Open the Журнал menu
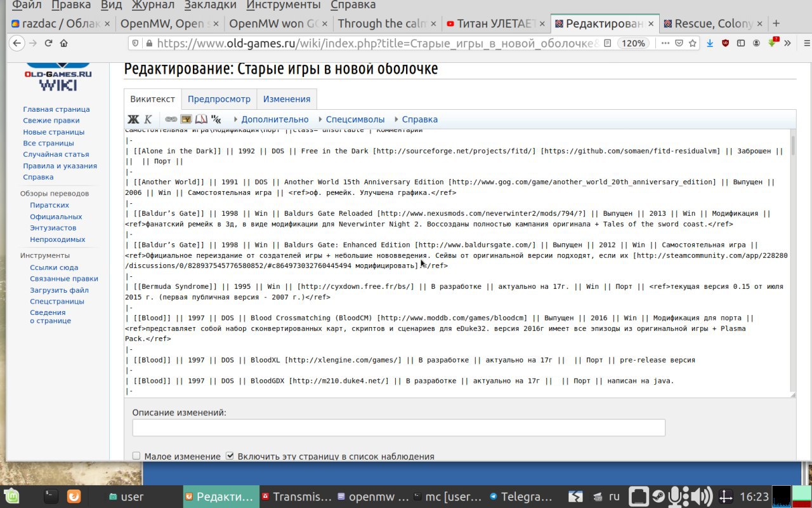Viewport: 812px width, 508px height. click(x=153, y=6)
